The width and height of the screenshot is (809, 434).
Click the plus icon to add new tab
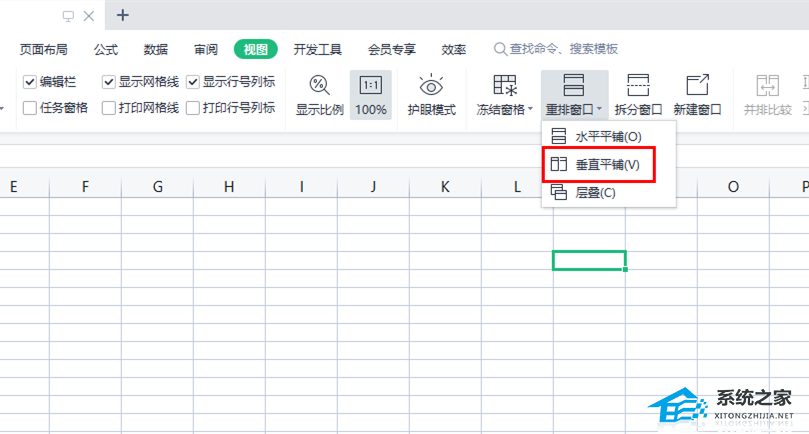click(122, 15)
